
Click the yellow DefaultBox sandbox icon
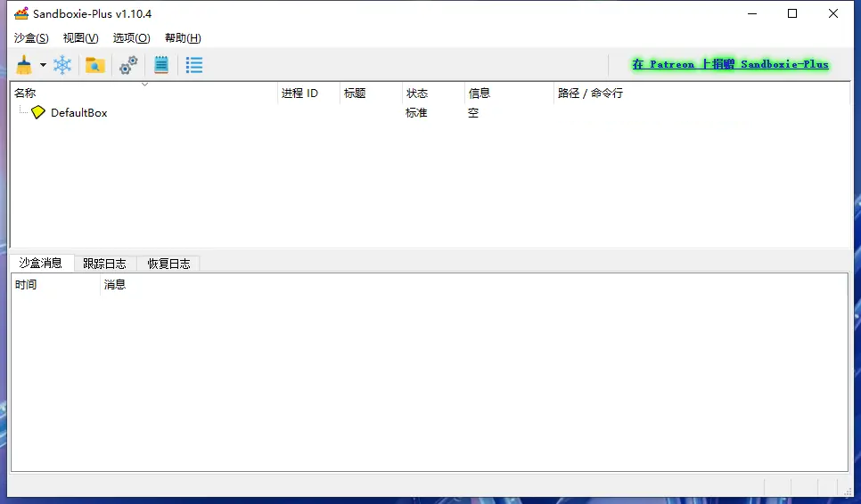38,112
